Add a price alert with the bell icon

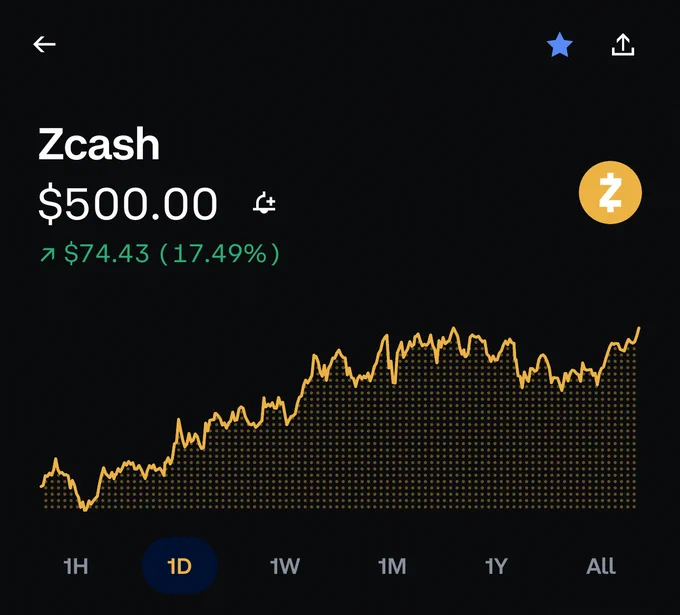tap(264, 204)
